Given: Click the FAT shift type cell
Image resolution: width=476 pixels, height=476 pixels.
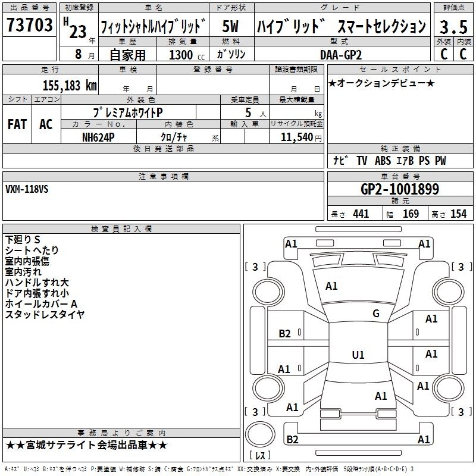Looking at the screenshot, I should pyautogui.click(x=17, y=124).
